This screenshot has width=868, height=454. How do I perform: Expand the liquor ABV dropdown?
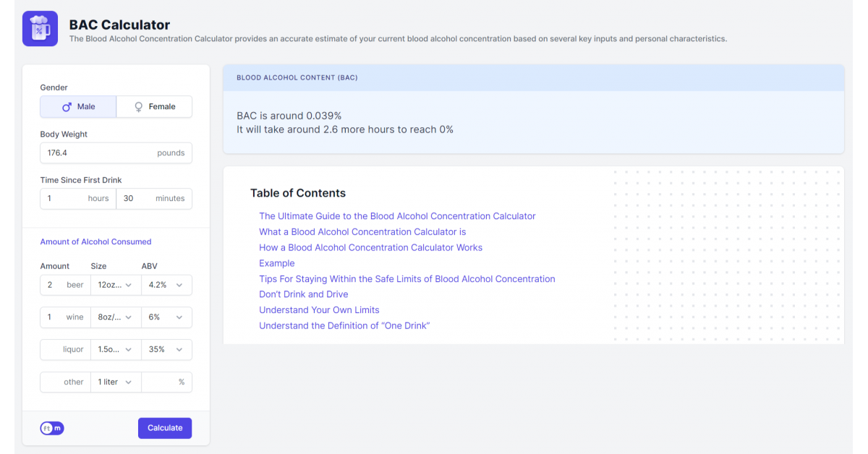166,350
